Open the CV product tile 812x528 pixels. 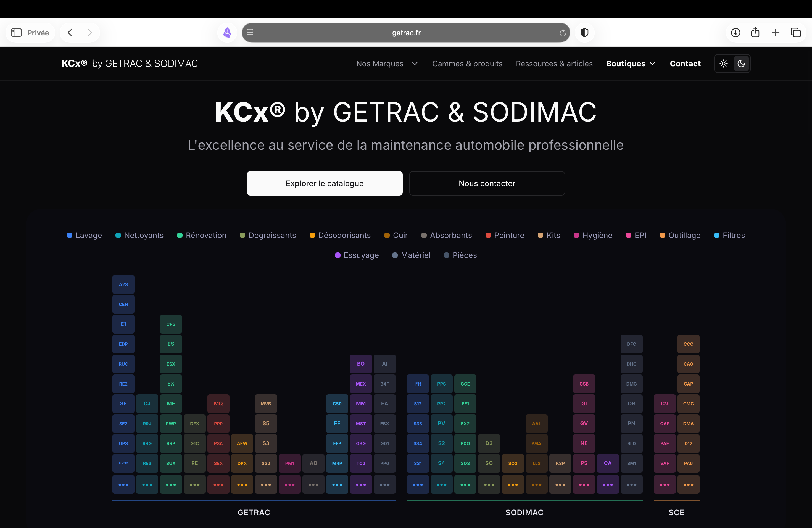tap(665, 403)
